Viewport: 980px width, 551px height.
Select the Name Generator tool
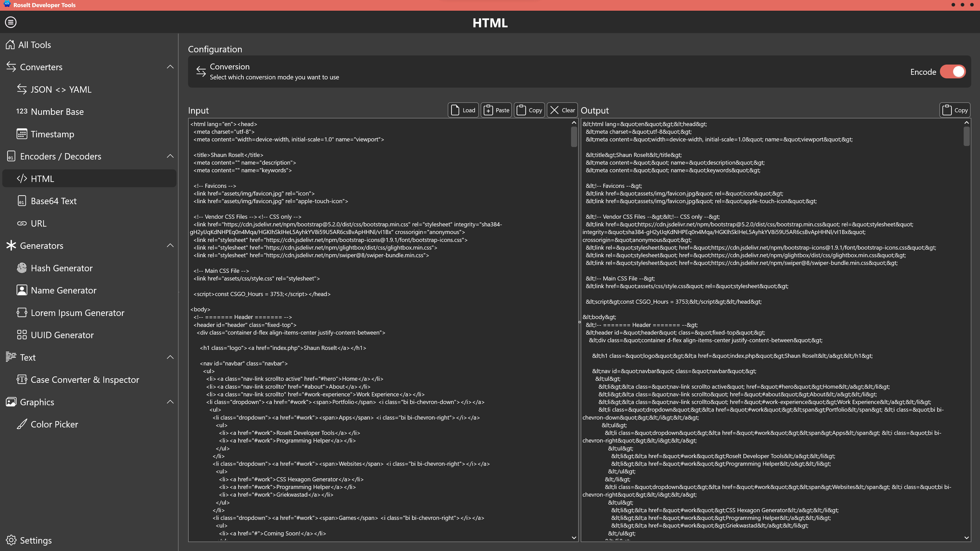click(64, 290)
